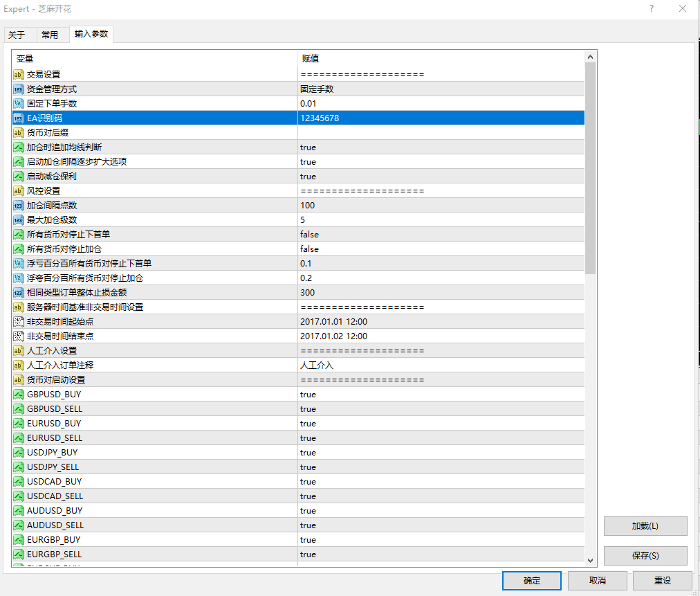The height and width of the screenshot is (596, 700).
Task: Click 加载(L) to load settings
Action: pyautogui.click(x=645, y=526)
